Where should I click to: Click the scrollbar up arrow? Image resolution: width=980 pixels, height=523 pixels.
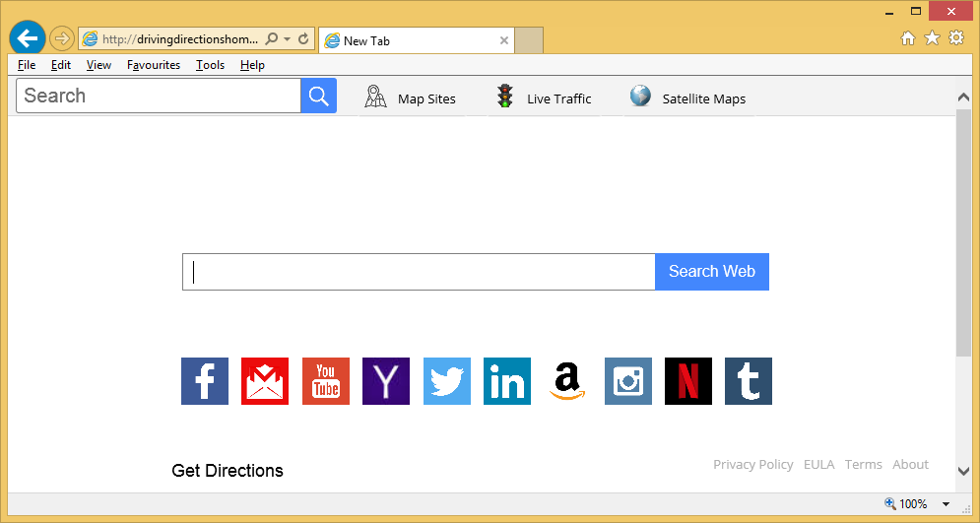tap(963, 97)
